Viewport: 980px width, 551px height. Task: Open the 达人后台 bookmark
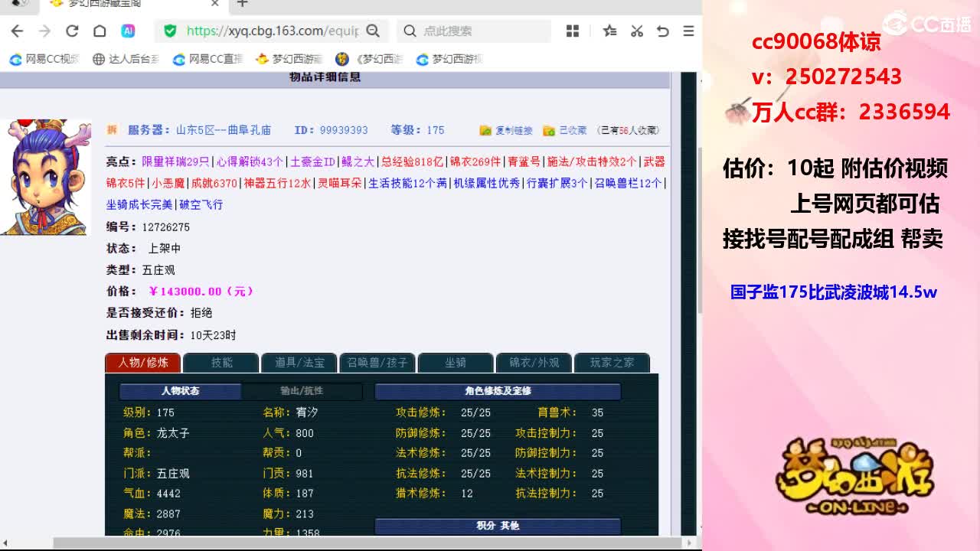point(126,59)
